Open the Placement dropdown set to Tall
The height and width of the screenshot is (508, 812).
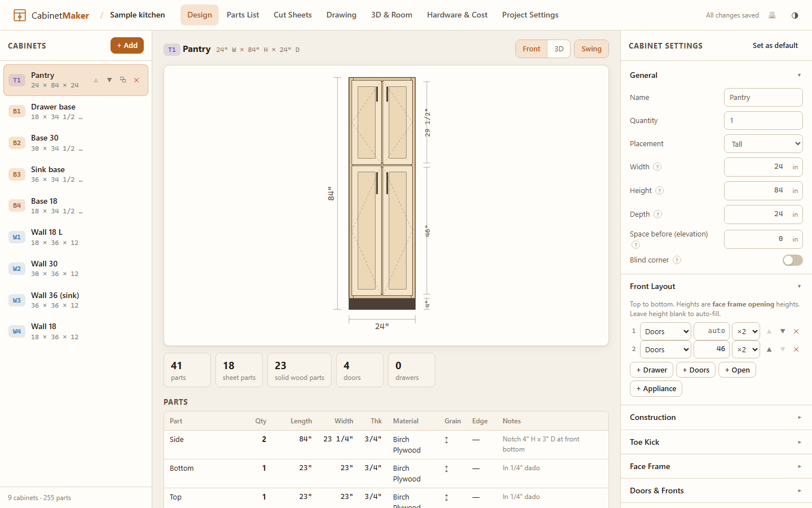pyautogui.click(x=763, y=144)
